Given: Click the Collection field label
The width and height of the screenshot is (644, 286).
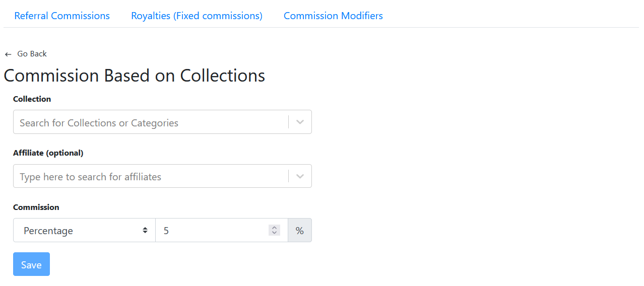Looking at the screenshot, I should 32,99.
